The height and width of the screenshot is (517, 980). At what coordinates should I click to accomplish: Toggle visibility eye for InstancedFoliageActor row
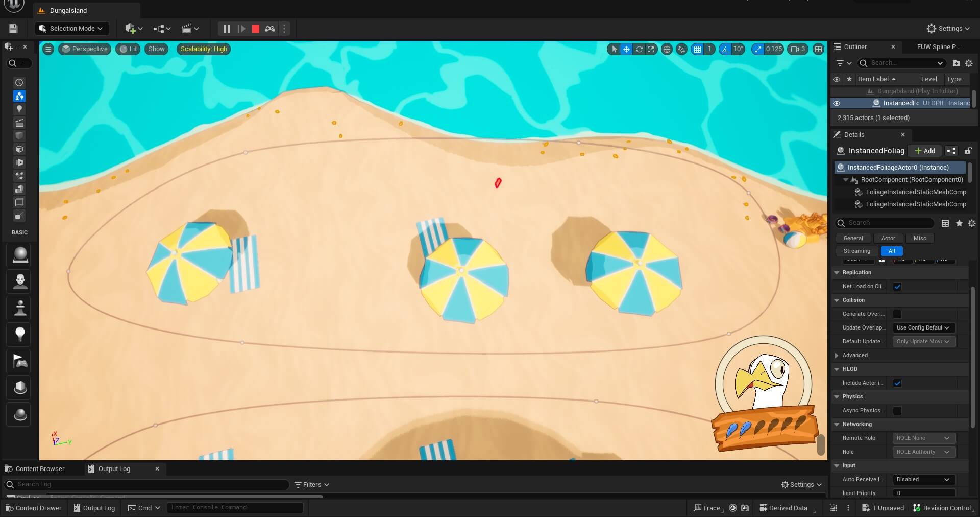[x=837, y=103]
